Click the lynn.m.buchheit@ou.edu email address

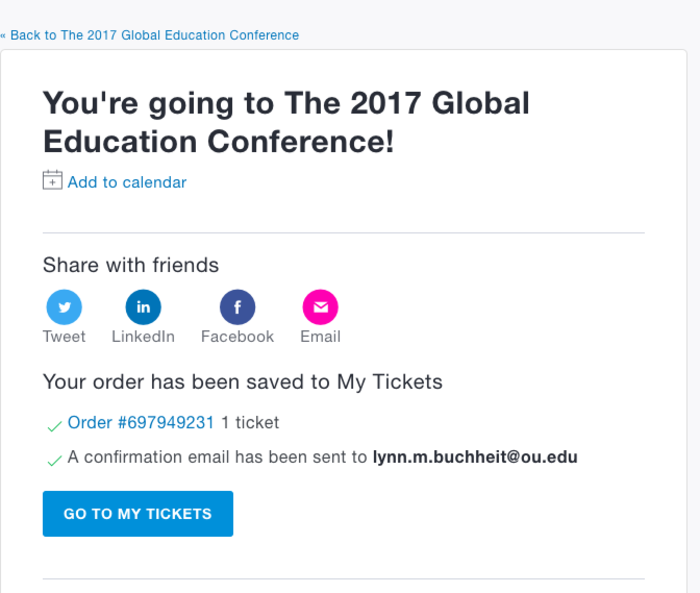click(475, 458)
